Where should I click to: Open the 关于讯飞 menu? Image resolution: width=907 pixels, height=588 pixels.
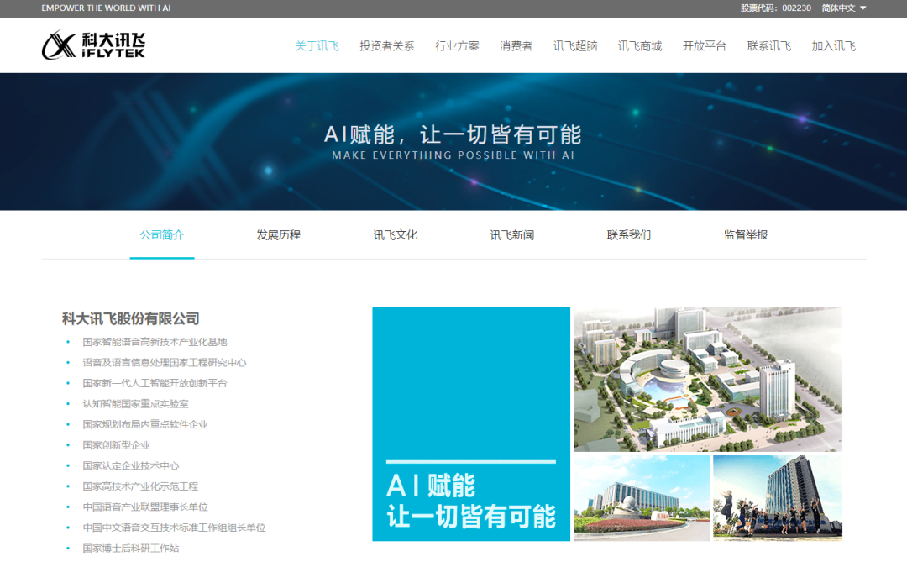tap(317, 45)
